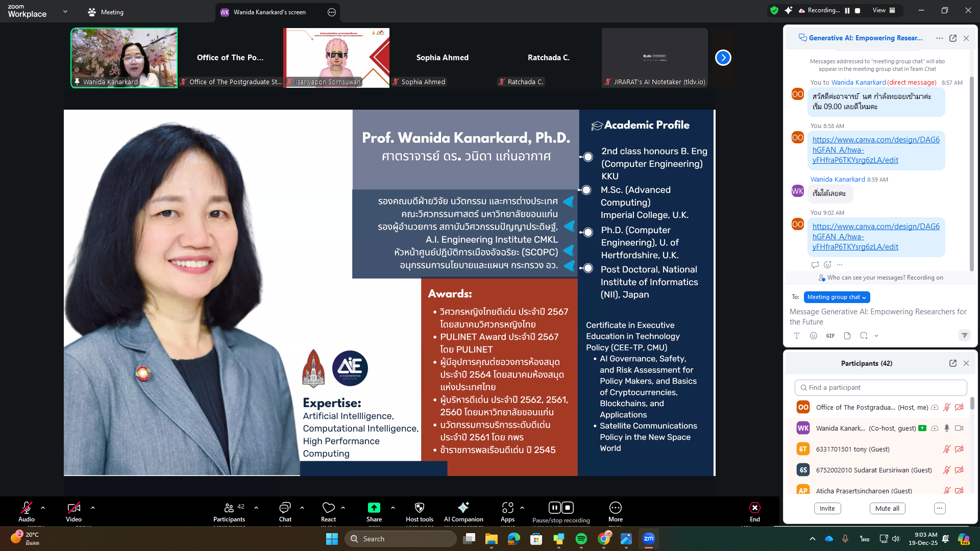Viewport: 980px width, 551px height.
Task: Unmute microphone with Audio button
Action: [x=27, y=508]
